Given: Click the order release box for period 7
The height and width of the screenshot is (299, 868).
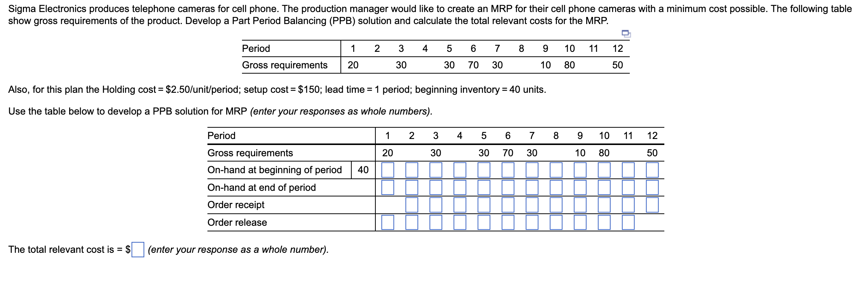Looking at the screenshot, I should pos(532,222).
